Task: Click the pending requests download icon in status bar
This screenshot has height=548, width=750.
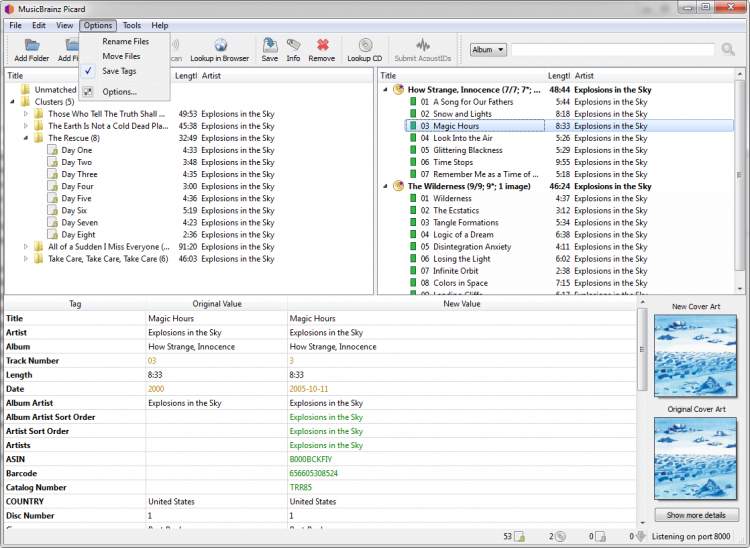Action: (x=641, y=537)
